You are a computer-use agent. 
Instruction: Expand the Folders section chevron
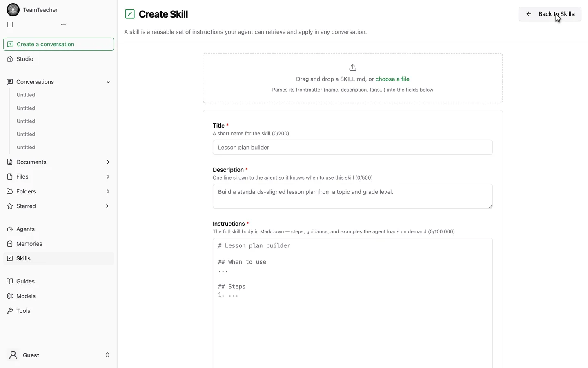[108, 191]
